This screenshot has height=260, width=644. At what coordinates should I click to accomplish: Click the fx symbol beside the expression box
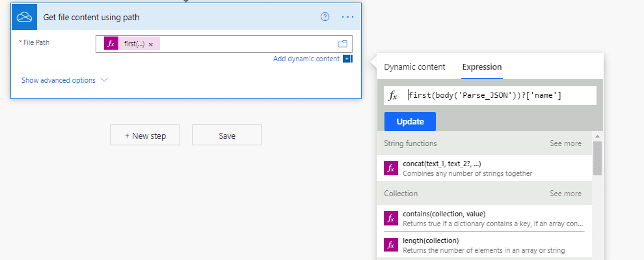click(393, 96)
